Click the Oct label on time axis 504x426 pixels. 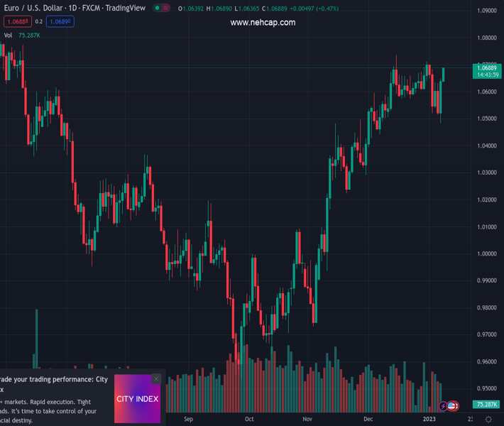click(249, 420)
